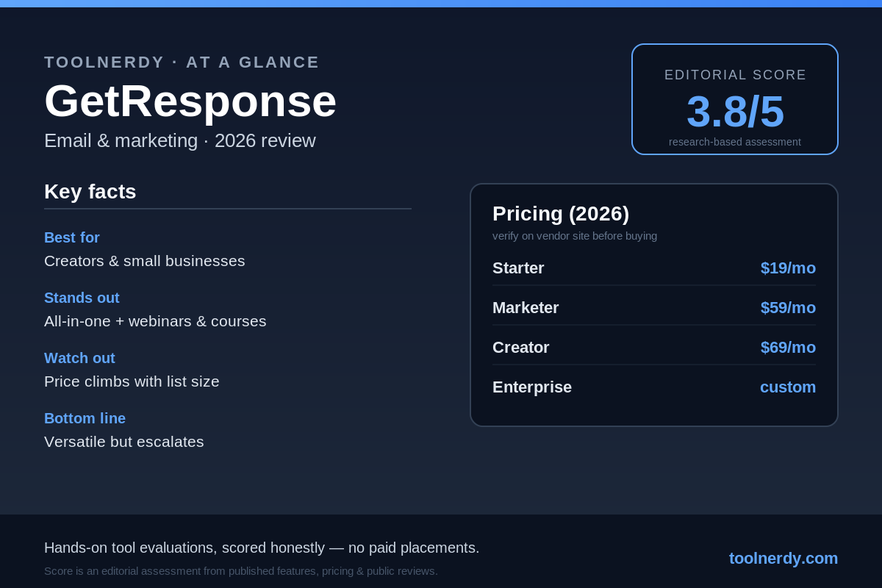
Task: Click the $59/mo price
Action: click(788, 308)
